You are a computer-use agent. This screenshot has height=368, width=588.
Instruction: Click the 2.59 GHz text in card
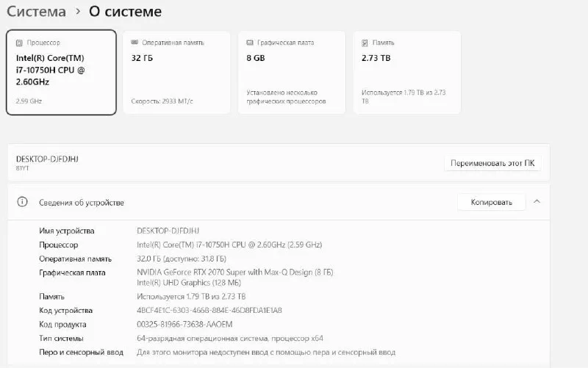pyautogui.click(x=29, y=101)
